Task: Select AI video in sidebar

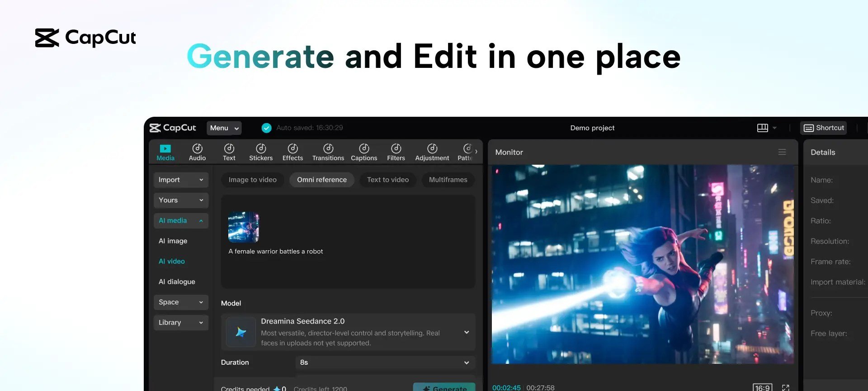Action: coord(172,261)
